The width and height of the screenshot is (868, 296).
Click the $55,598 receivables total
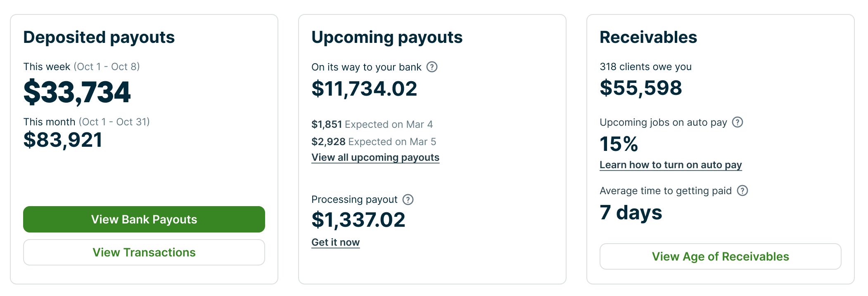[x=640, y=88]
